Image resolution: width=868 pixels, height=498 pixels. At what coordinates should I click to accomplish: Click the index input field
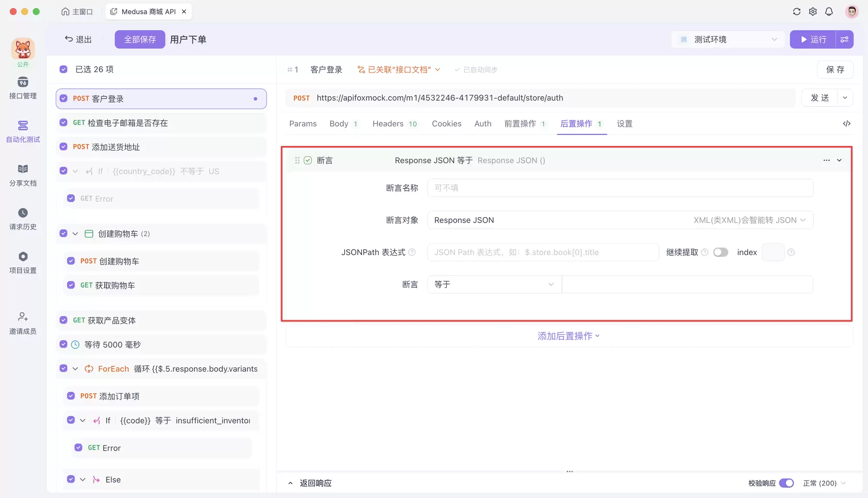773,252
